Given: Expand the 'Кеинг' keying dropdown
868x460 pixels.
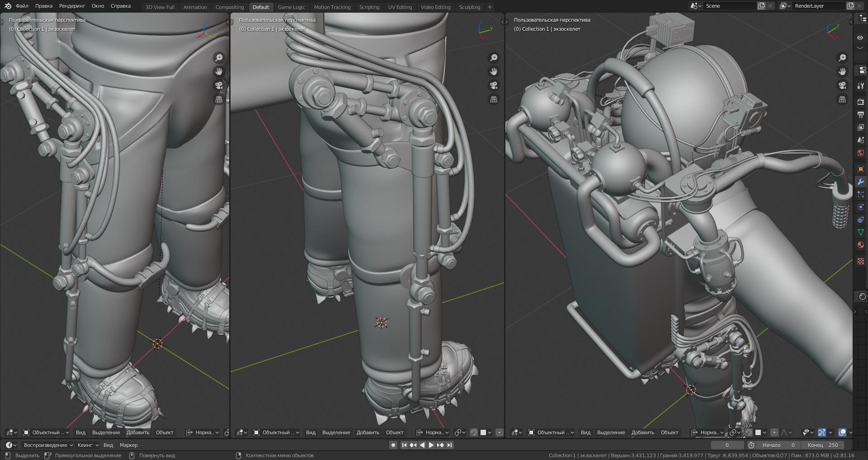Looking at the screenshot, I should pos(87,445).
